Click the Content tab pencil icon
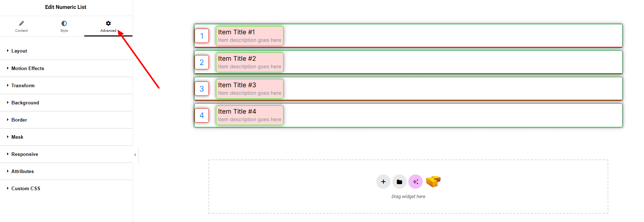The width and height of the screenshot is (644, 222). (x=21, y=24)
